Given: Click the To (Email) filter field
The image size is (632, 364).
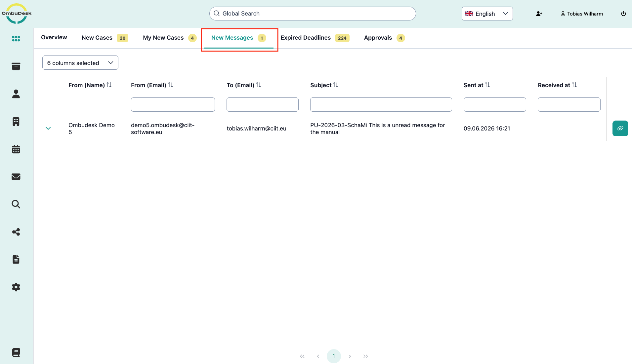Looking at the screenshot, I should [x=263, y=104].
